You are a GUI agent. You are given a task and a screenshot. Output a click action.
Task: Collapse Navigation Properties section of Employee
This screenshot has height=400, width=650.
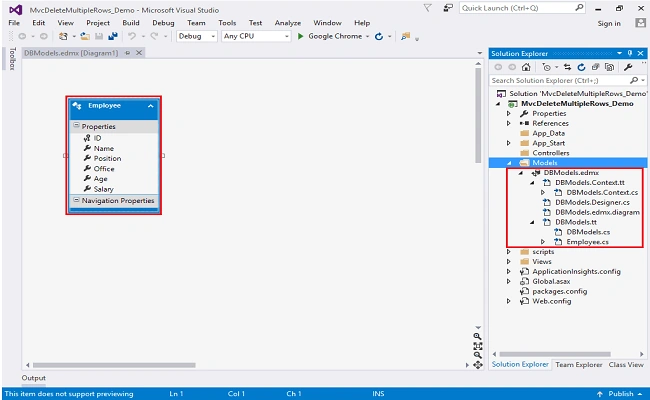tap(76, 200)
